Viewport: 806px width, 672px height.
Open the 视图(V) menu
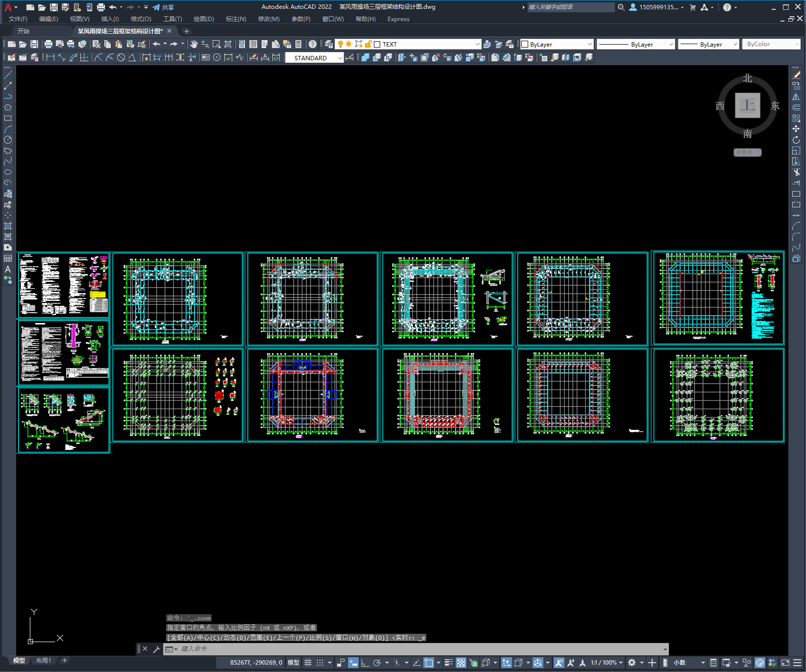pyautogui.click(x=79, y=19)
